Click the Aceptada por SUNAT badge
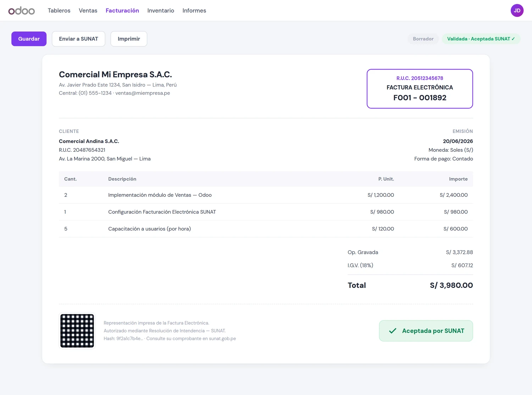Image resolution: width=532 pixels, height=395 pixels. [x=426, y=331]
